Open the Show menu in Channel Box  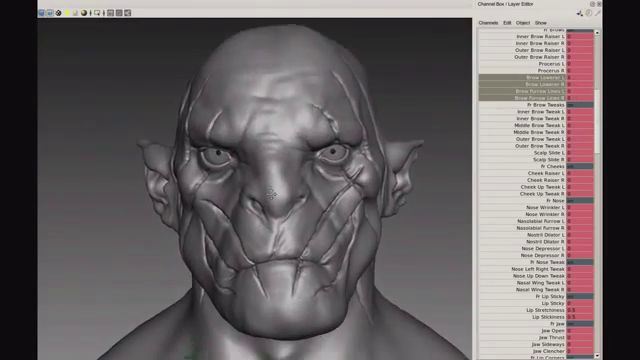tap(540, 23)
